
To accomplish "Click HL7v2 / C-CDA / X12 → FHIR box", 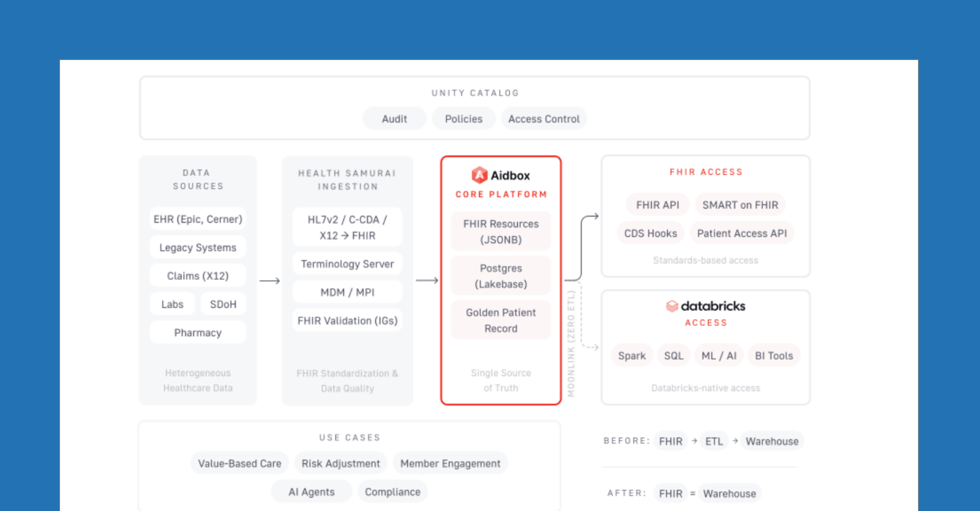I will click(347, 227).
